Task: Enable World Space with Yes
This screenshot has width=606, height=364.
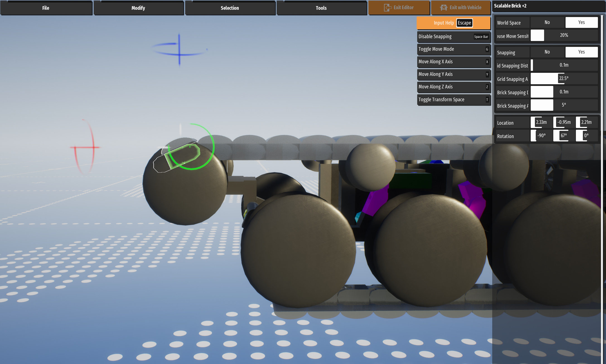Action: (581, 22)
